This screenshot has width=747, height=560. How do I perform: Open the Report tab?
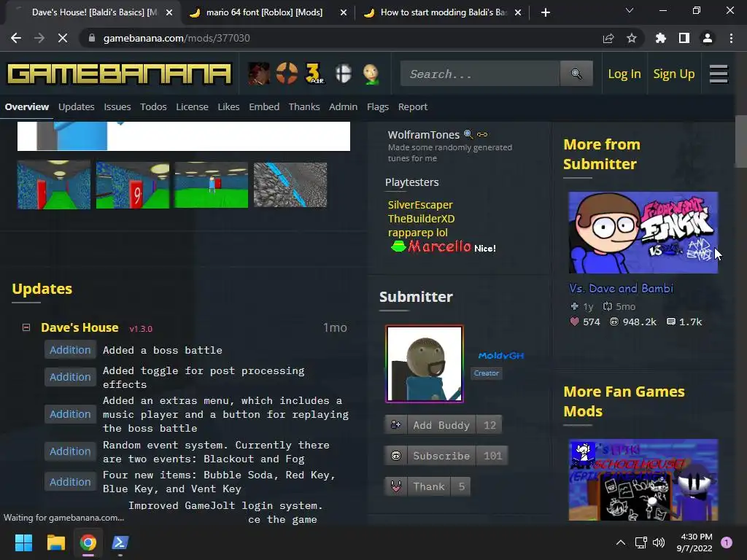(x=413, y=106)
